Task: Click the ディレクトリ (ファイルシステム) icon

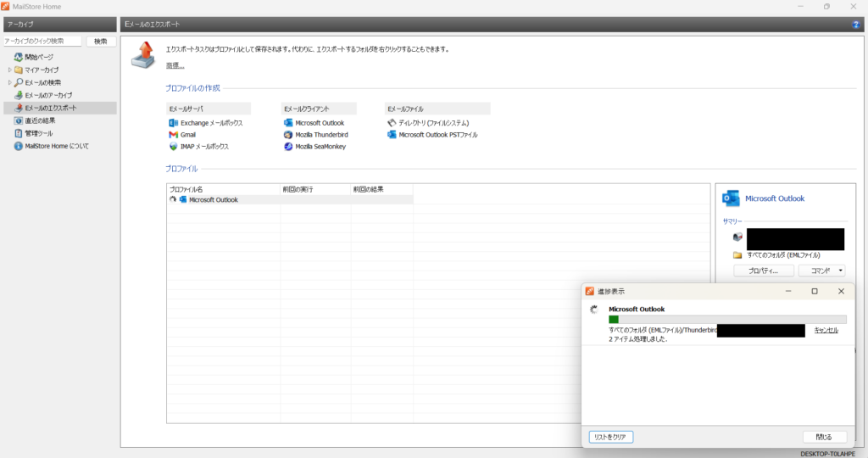Action: [392, 123]
